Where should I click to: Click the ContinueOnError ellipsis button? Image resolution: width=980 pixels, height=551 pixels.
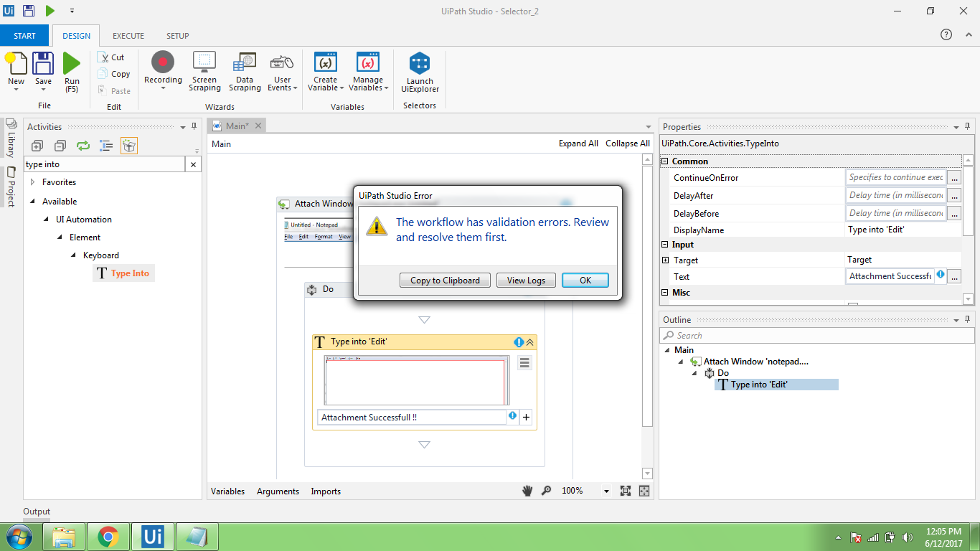pyautogui.click(x=954, y=177)
